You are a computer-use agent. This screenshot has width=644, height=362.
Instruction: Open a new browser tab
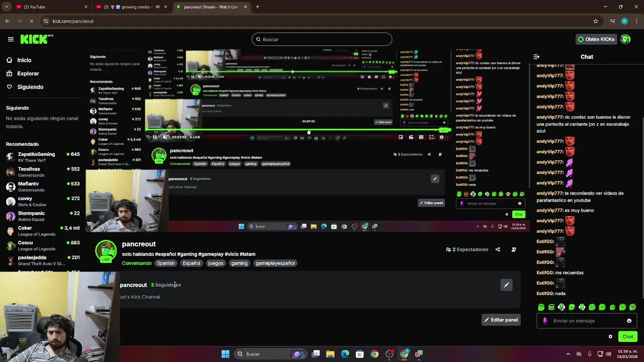[x=258, y=7]
